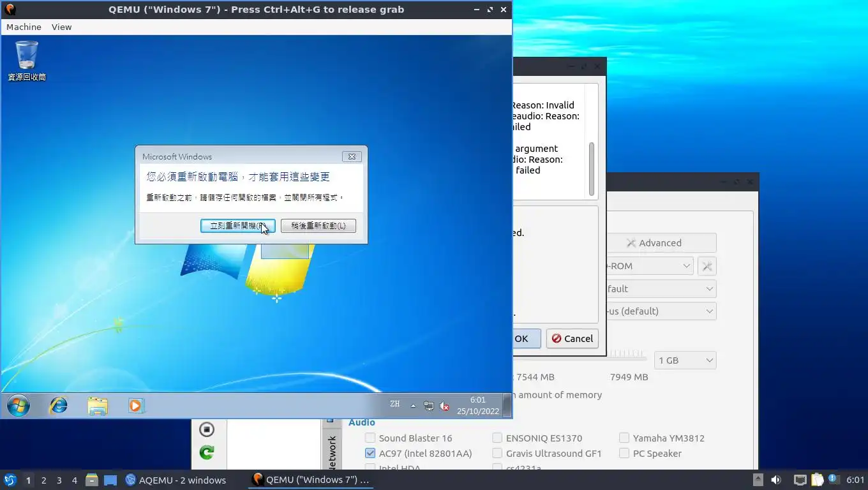Enable the Sound Blaster 16 audio checkbox
The height and width of the screenshot is (490, 868).
[370, 438]
